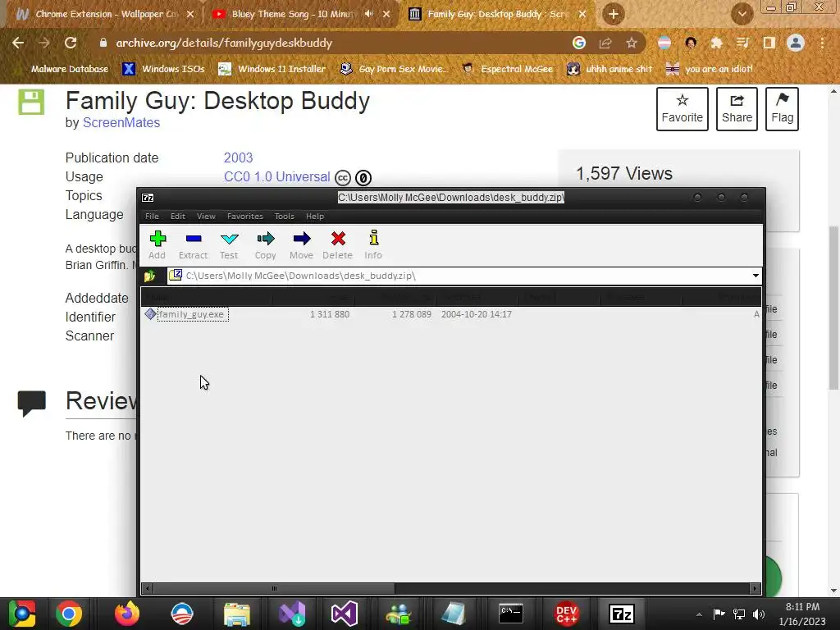Image resolution: width=840 pixels, height=630 pixels.
Task: Open the 7-Zip Help menu
Action: (x=314, y=216)
